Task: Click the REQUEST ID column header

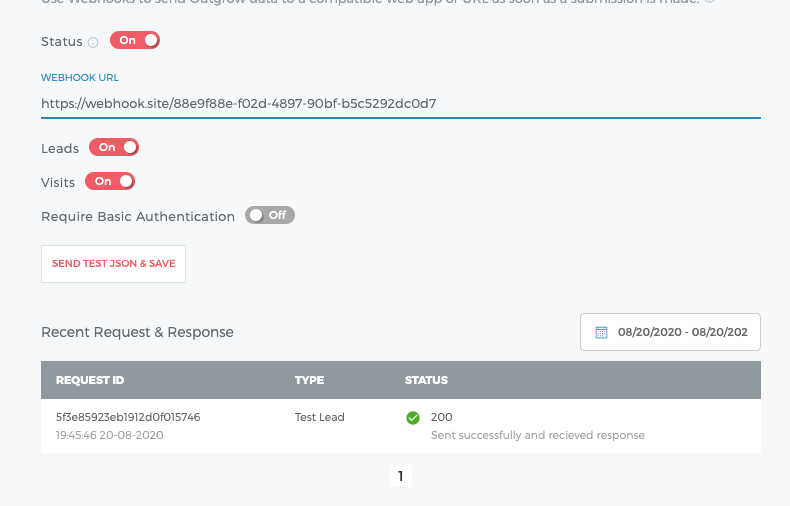Action: pyautogui.click(x=90, y=380)
